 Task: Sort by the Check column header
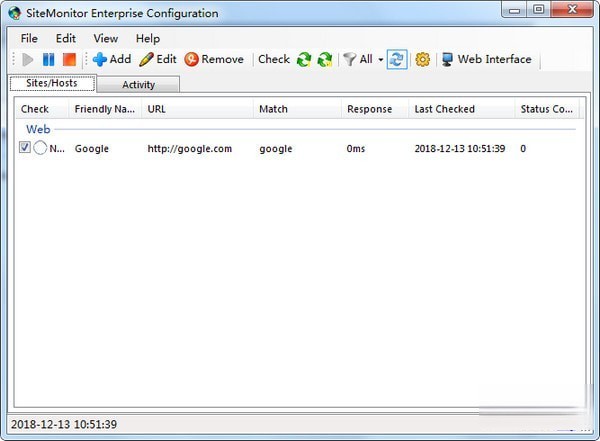(41, 109)
